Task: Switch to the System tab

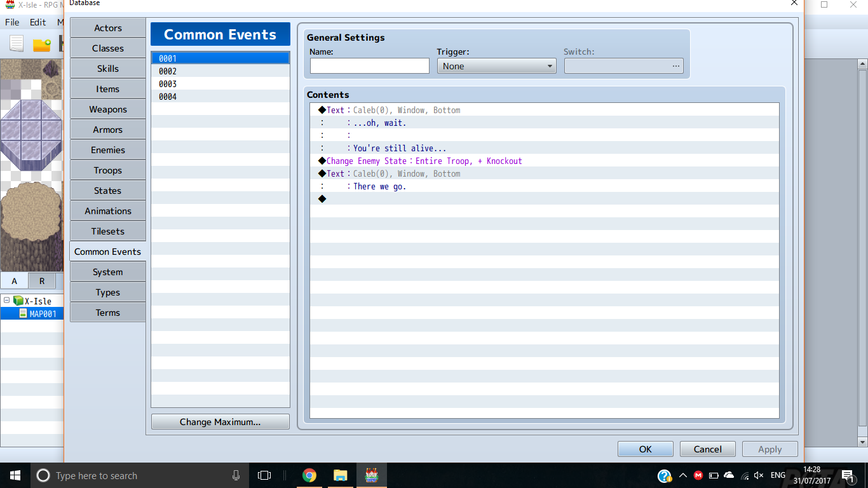Action: click(x=108, y=272)
